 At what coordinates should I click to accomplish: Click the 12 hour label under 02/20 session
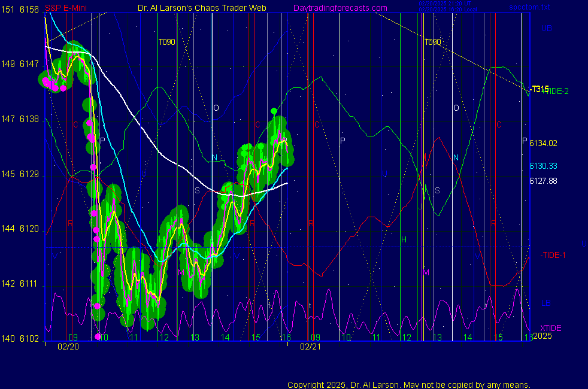click(x=164, y=338)
